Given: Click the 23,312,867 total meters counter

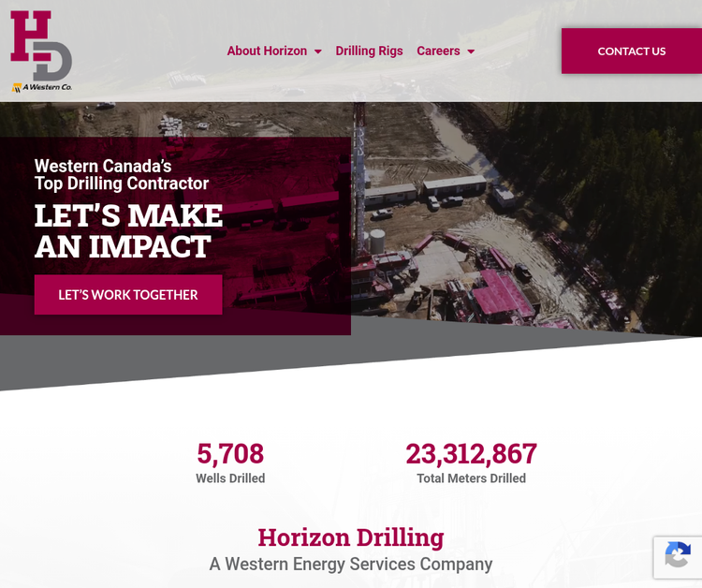Looking at the screenshot, I should pos(472,453).
